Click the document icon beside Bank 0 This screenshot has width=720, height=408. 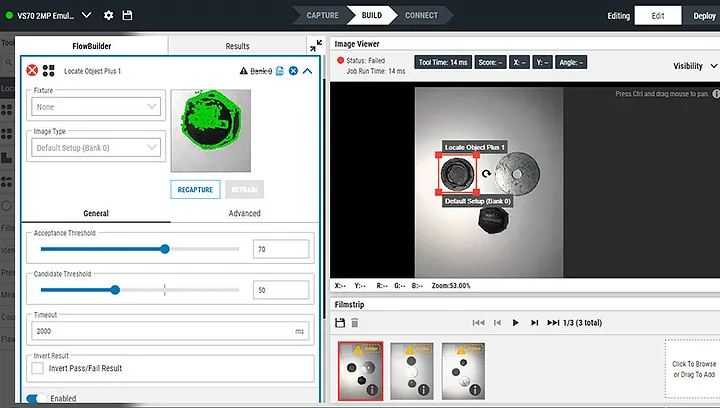click(280, 71)
